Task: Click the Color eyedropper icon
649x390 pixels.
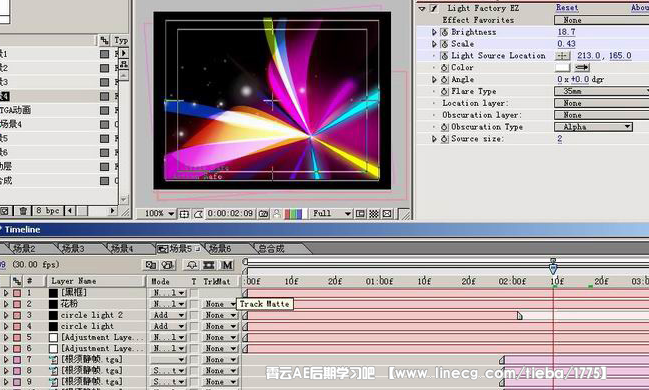Action: click(582, 67)
